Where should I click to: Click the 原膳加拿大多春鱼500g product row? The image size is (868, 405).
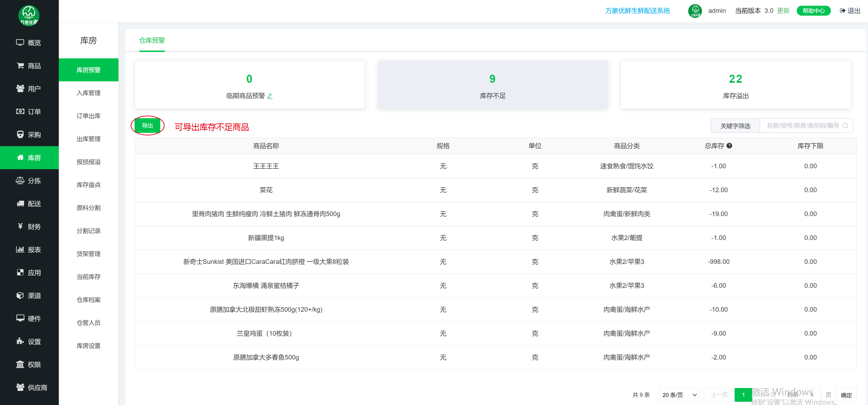[496, 357]
